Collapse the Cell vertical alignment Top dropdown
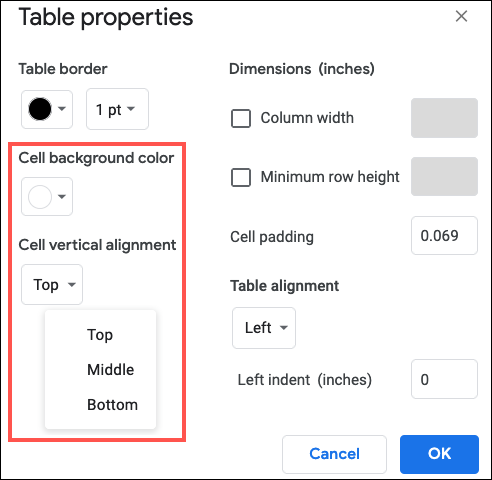 (x=52, y=284)
